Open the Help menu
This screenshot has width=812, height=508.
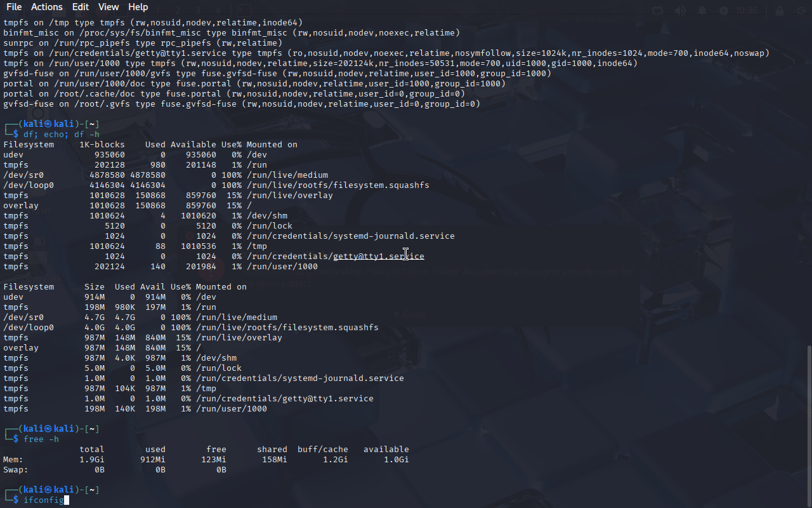(138, 7)
